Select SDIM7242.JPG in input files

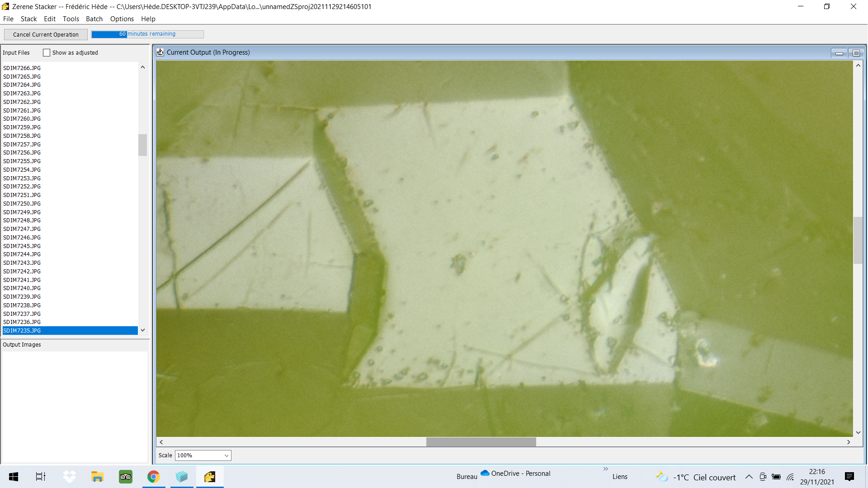(70, 272)
